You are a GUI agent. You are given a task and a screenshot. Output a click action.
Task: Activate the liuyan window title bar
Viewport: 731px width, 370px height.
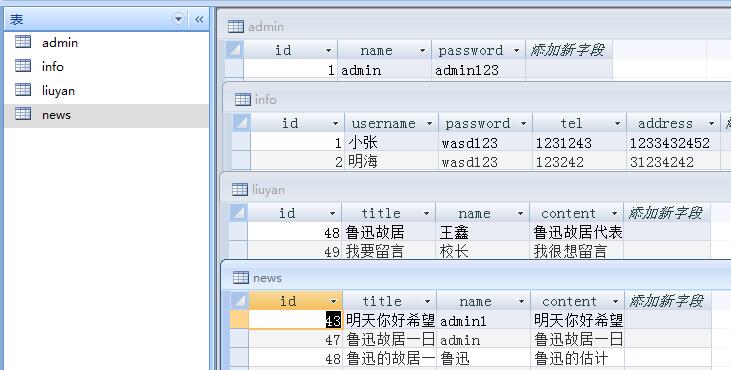pyautogui.click(x=477, y=190)
